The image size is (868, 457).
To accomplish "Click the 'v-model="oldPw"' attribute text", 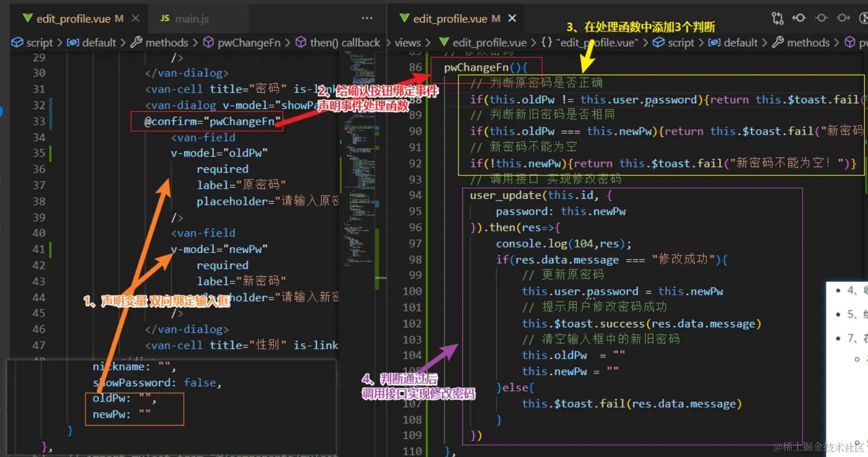I will pyautogui.click(x=219, y=153).
